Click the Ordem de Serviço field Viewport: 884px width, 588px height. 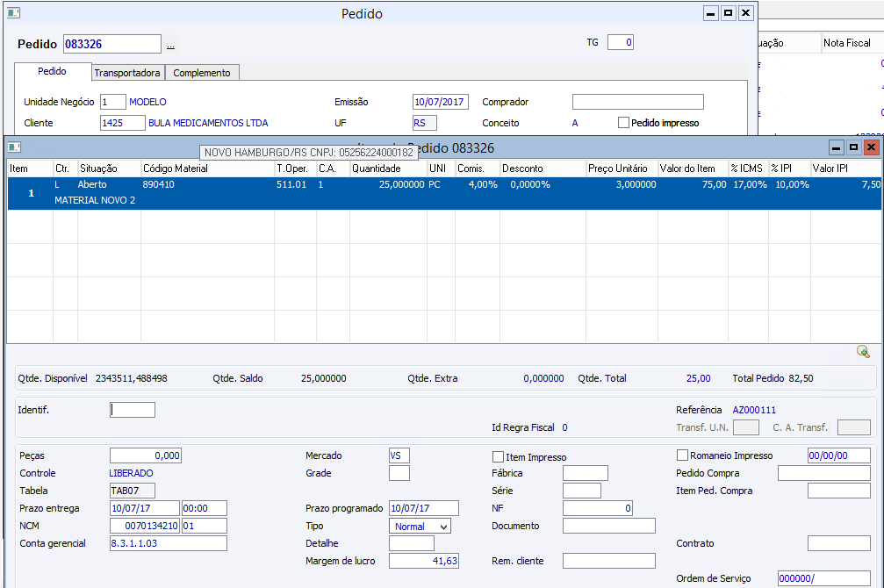(823, 578)
